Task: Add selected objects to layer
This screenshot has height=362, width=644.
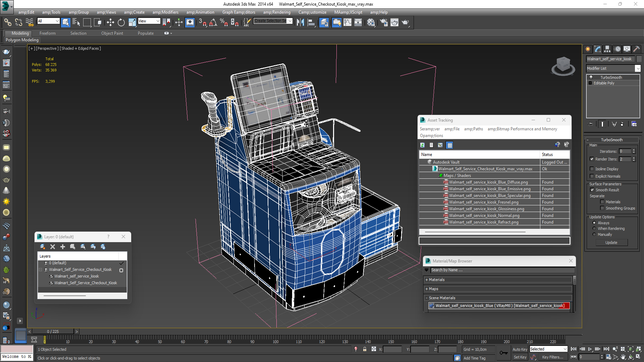Action: click(x=63, y=247)
